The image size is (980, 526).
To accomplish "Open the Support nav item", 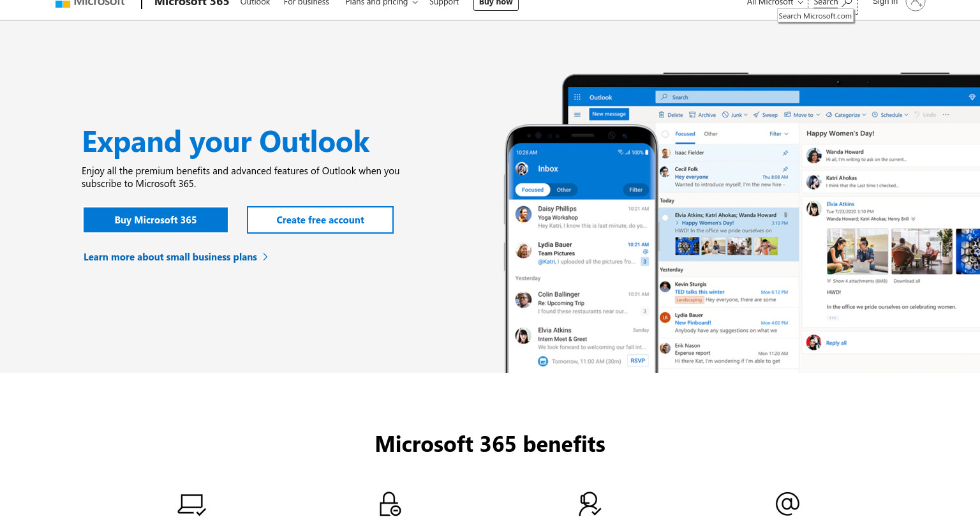I will [444, 3].
